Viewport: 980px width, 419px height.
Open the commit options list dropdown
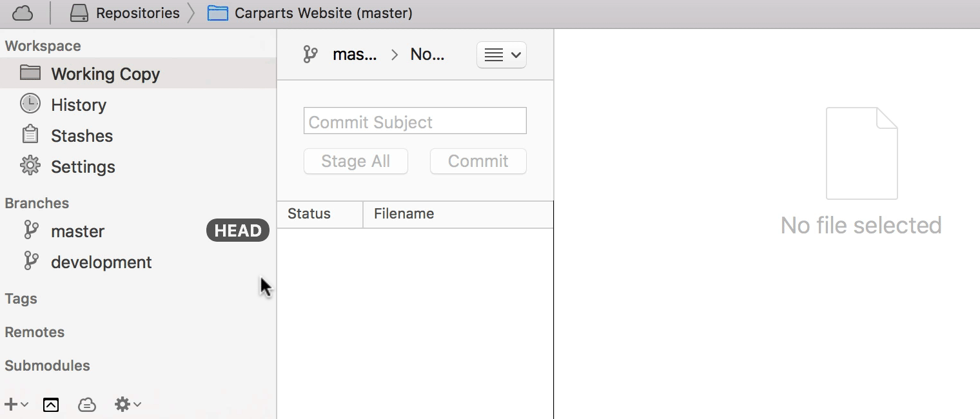501,55
